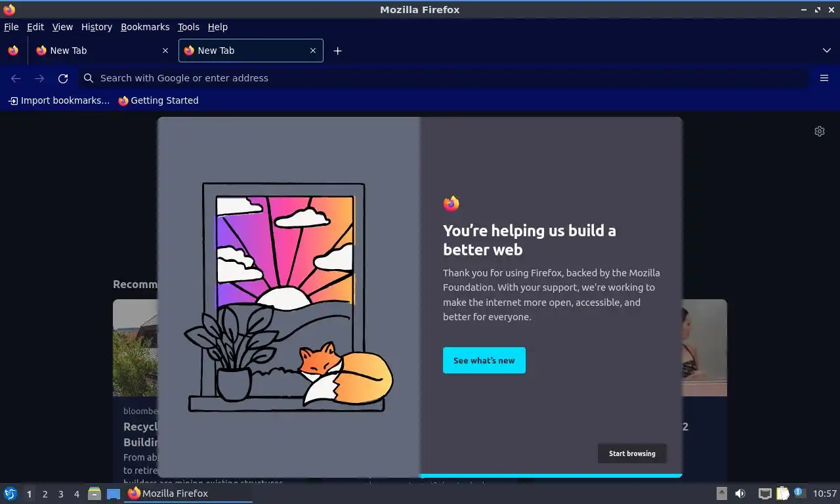Open the History menu

(96, 27)
